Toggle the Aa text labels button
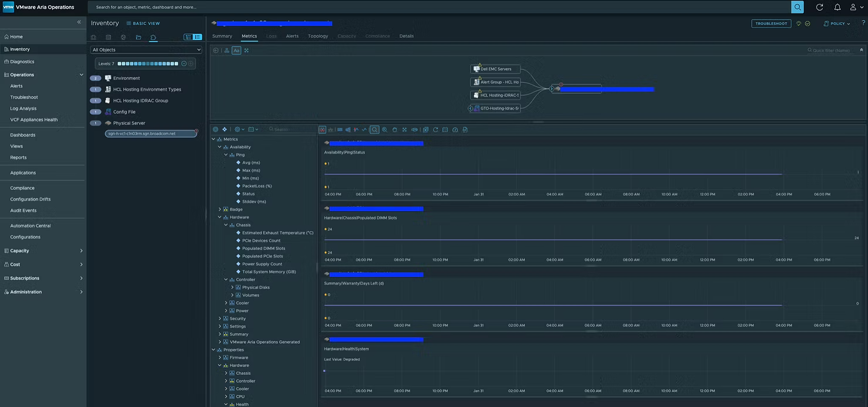Image resolution: width=868 pixels, height=407 pixels. [236, 50]
